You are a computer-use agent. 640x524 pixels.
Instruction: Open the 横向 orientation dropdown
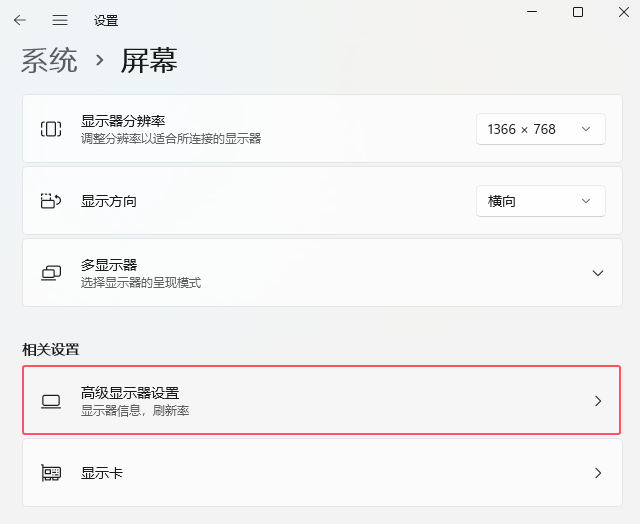540,201
